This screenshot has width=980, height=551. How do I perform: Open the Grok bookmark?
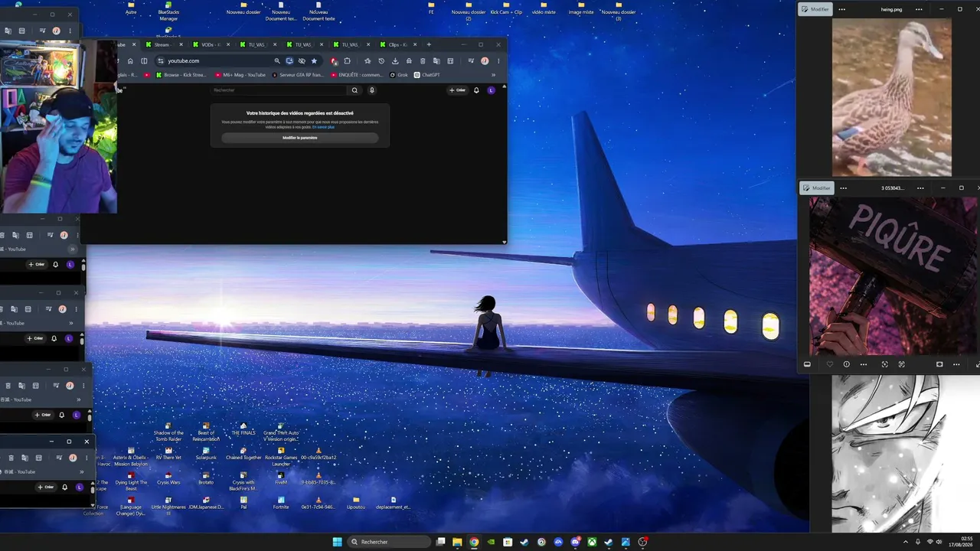pos(399,75)
